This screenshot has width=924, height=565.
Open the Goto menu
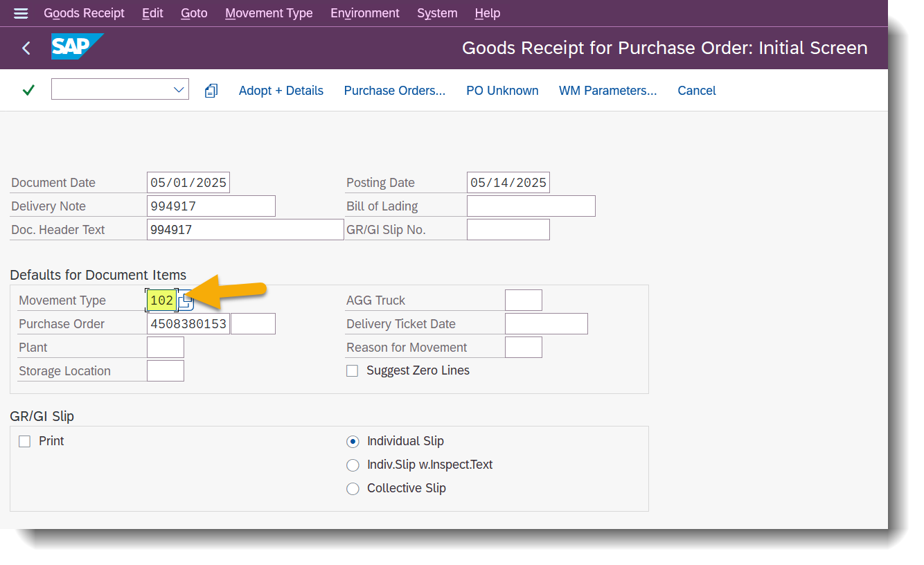pyautogui.click(x=194, y=13)
